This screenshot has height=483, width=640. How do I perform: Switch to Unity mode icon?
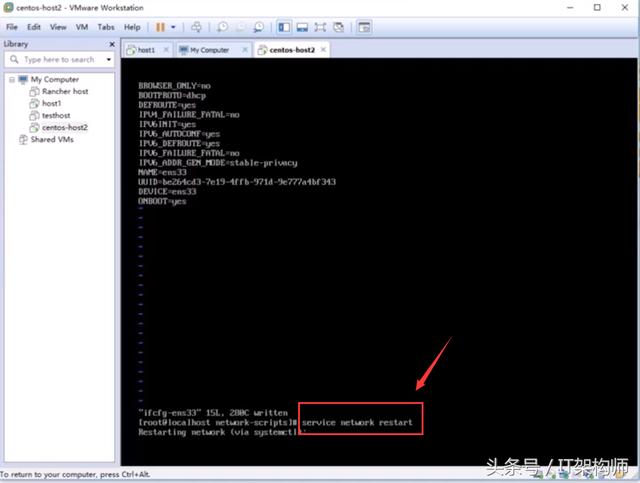pyautogui.click(x=338, y=27)
